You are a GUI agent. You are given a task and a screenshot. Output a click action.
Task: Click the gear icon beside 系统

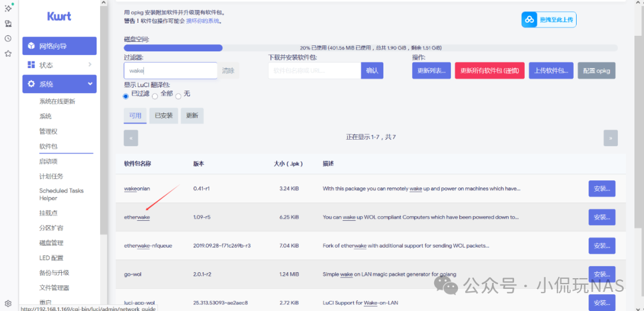(31, 84)
